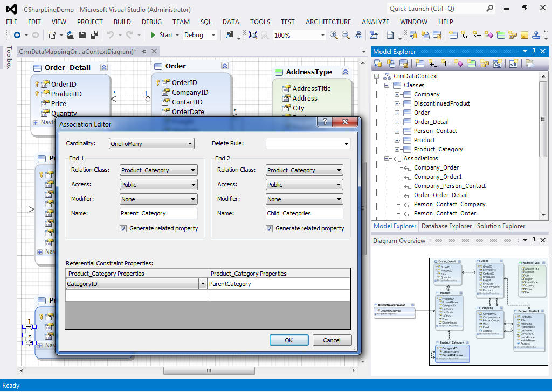Uncheck End 2 Generate related property
Viewport: 552px width, 392px height.
click(270, 228)
